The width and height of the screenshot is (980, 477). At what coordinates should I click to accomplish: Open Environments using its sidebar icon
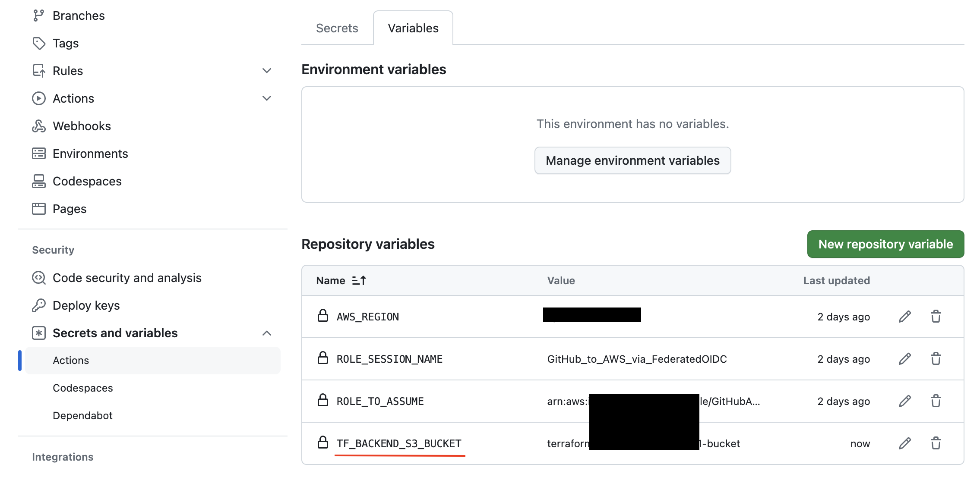pos(39,153)
